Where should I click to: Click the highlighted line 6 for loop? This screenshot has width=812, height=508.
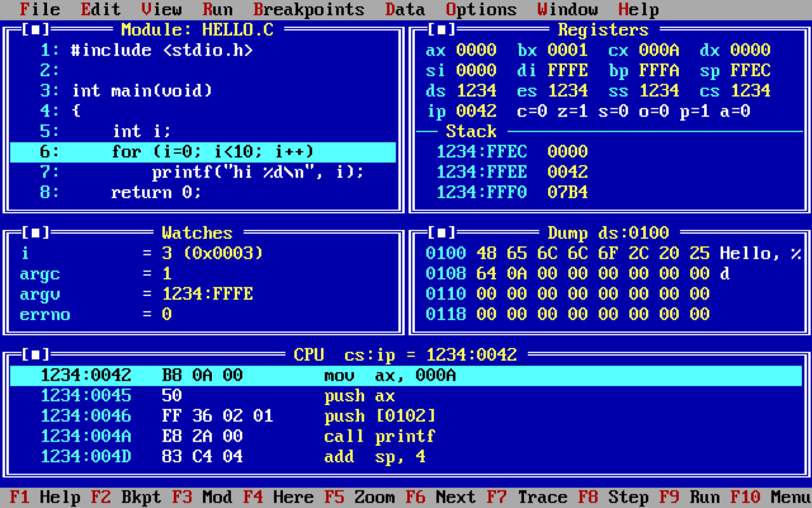tap(203, 152)
